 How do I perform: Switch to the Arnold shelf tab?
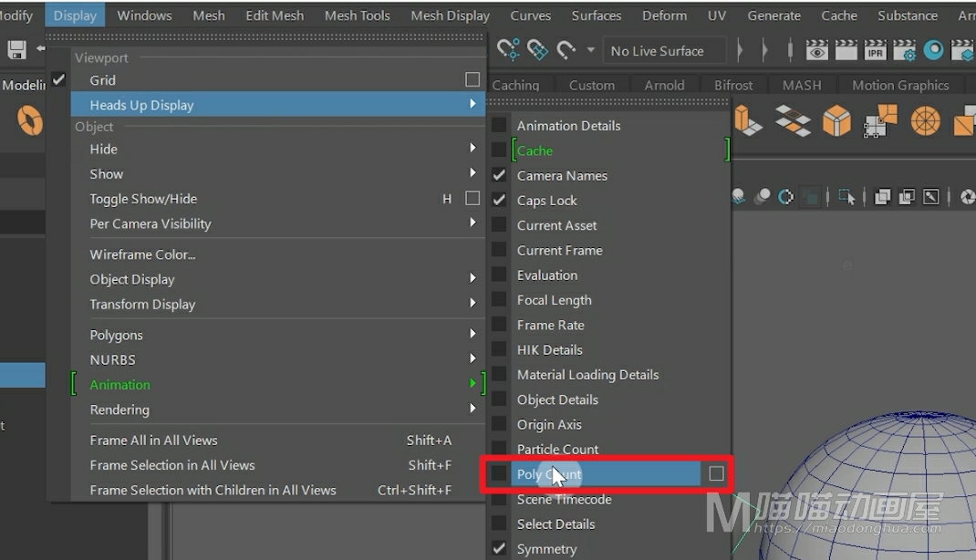pyautogui.click(x=664, y=85)
